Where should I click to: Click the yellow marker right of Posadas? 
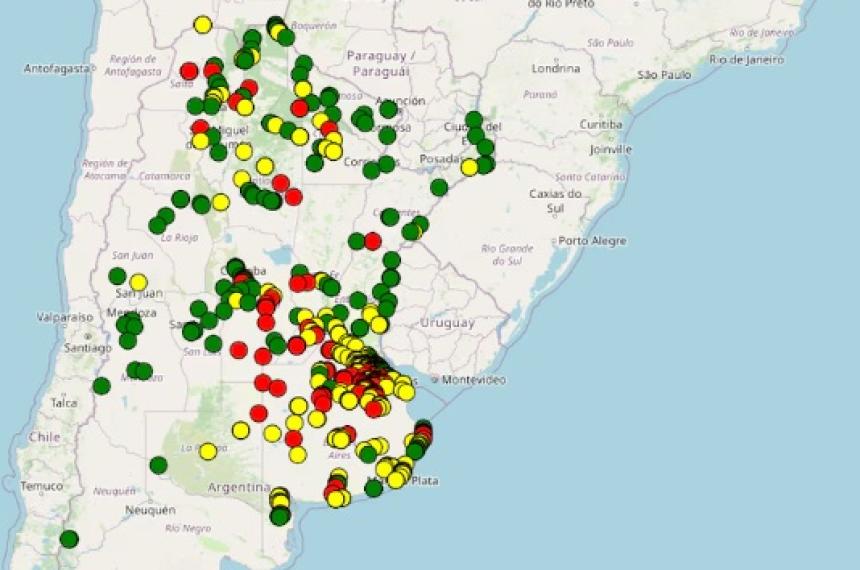click(x=469, y=167)
